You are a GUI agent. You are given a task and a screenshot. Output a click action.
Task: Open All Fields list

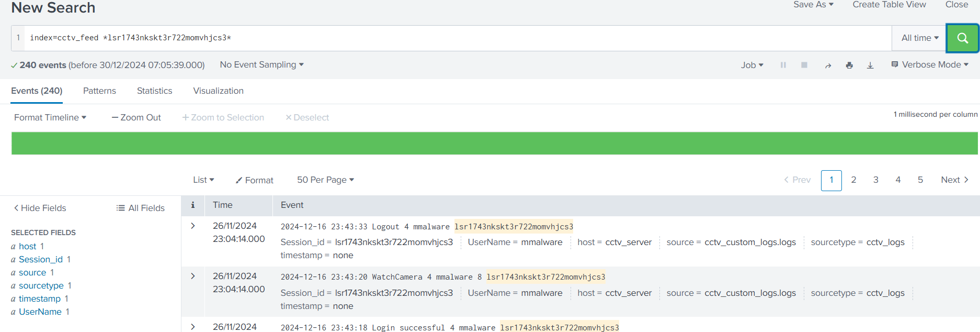pyautogui.click(x=140, y=208)
